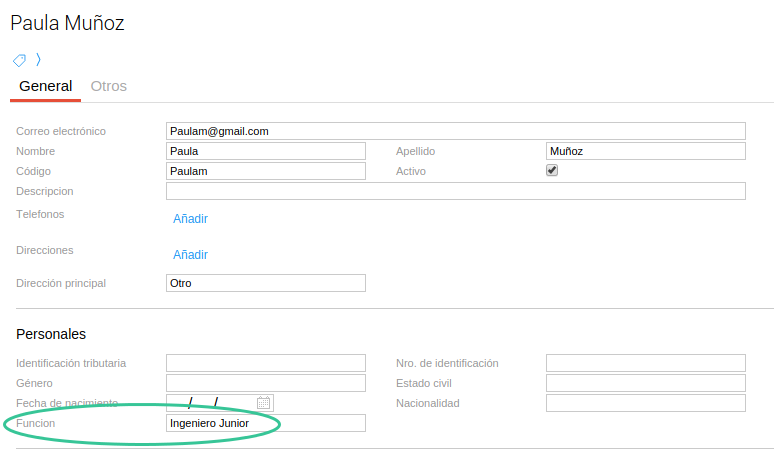
Task: Open the birth date calendar picker
Action: click(264, 403)
